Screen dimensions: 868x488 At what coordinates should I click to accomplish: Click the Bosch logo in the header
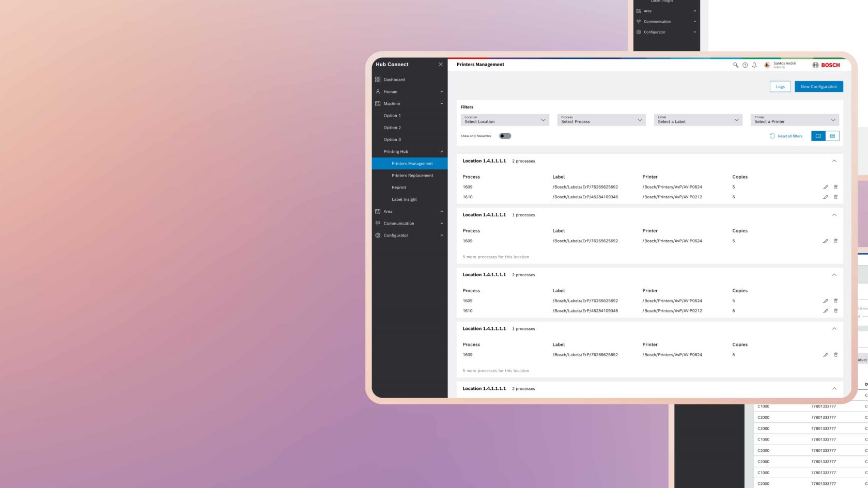pyautogui.click(x=826, y=65)
